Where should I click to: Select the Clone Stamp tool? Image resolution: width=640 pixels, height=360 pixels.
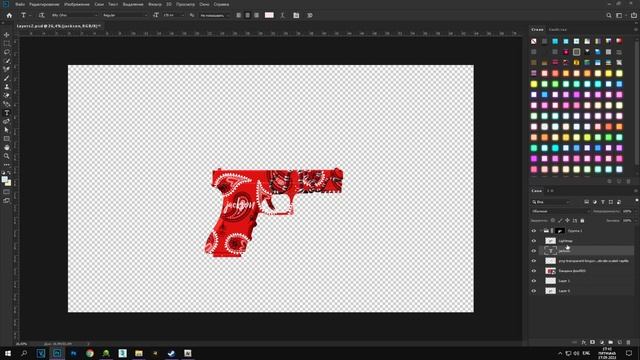(x=7, y=87)
